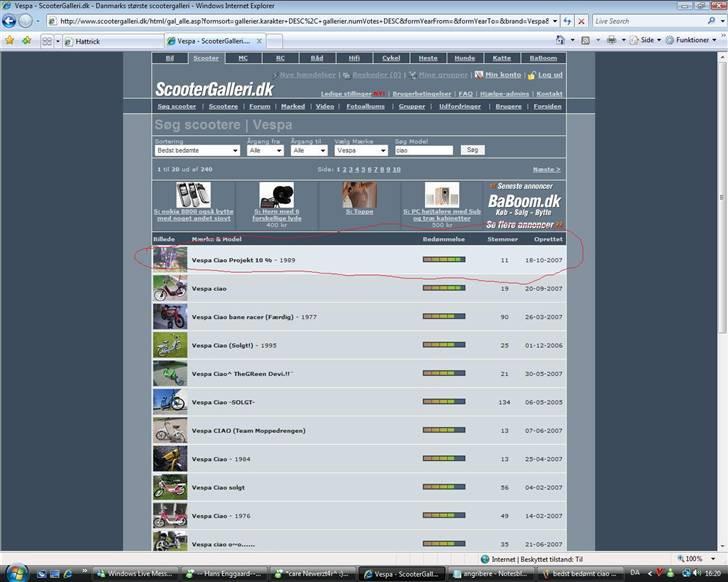Open the Windows Start orb
Image resolution: width=728 pixels, height=582 pixels.
tap(17, 573)
